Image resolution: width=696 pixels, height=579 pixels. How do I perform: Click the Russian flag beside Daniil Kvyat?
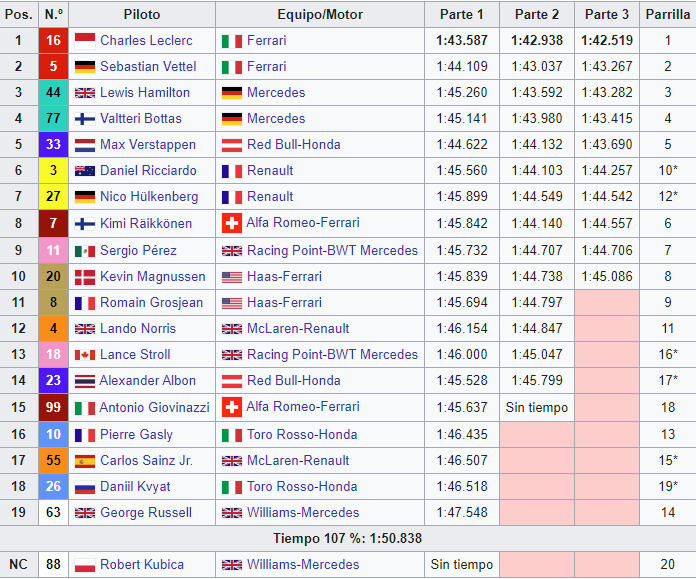85,487
